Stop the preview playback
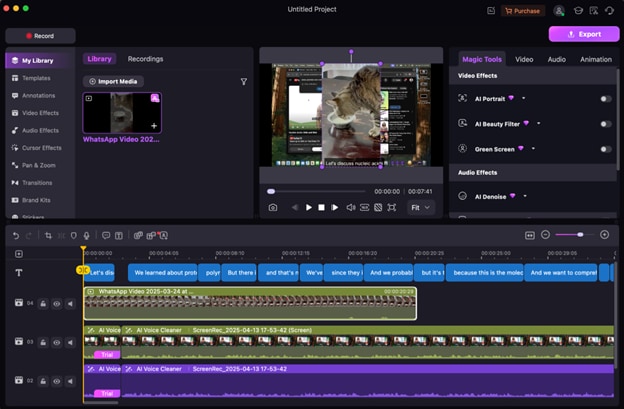624x409 pixels. (321, 207)
